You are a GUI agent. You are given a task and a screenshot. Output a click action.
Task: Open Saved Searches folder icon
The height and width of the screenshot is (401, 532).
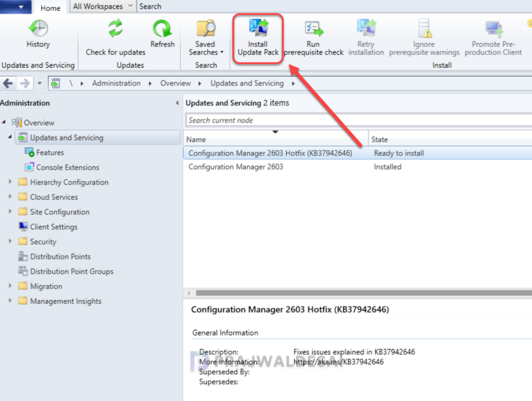tap(206, 28)
